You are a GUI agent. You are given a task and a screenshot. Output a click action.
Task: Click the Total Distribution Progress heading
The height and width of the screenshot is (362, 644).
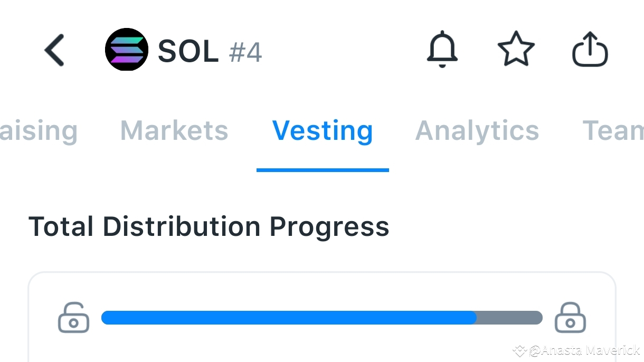pos(209,227)
